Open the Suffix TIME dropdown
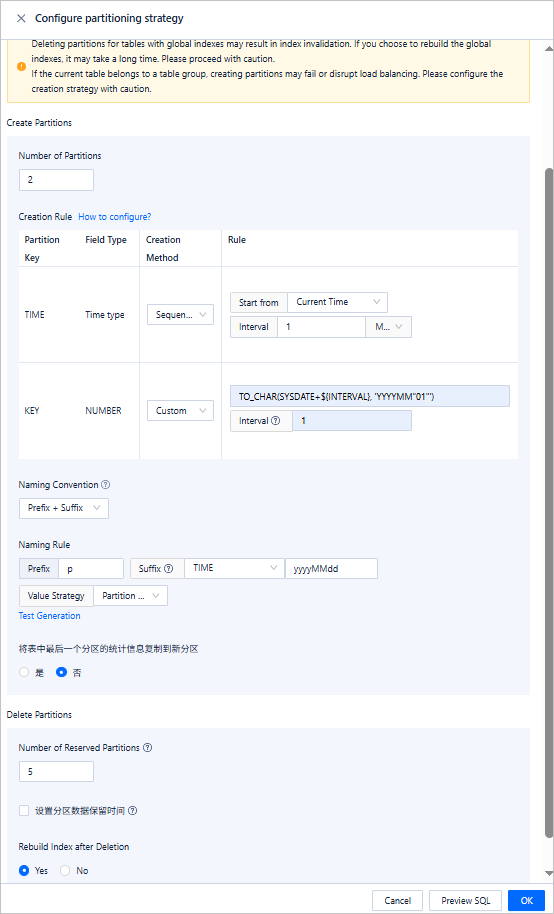This screenshot has width=554, height=914. (233, 568)
